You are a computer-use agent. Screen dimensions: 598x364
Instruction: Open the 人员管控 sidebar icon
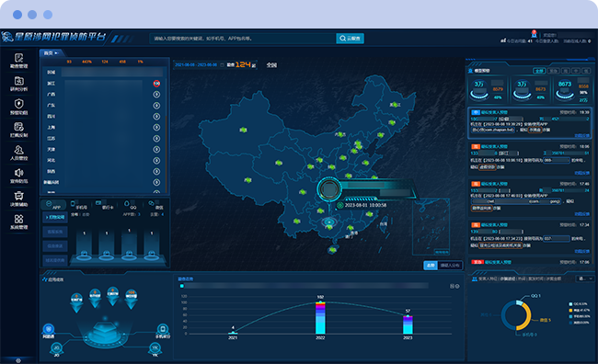click(18, 150)
